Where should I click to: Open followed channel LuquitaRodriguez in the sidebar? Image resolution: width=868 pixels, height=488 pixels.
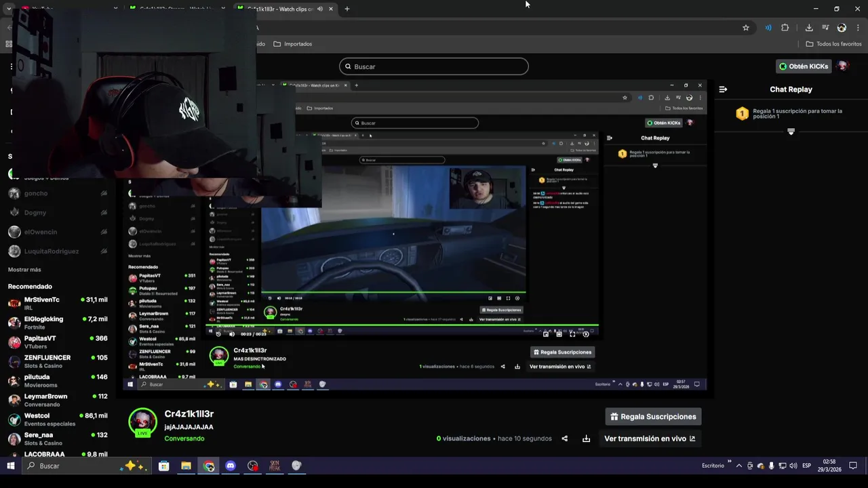(58, 251)
